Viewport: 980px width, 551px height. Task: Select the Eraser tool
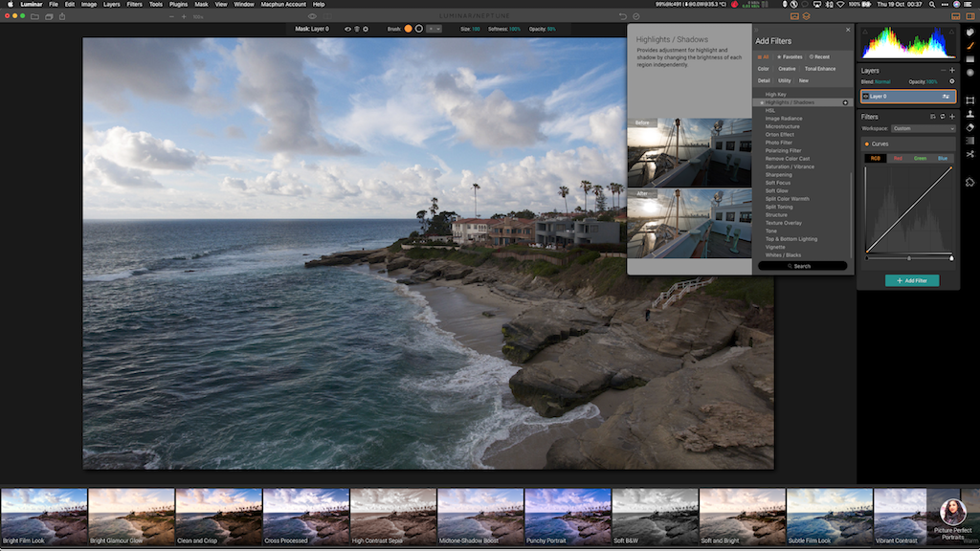(969, 127)
